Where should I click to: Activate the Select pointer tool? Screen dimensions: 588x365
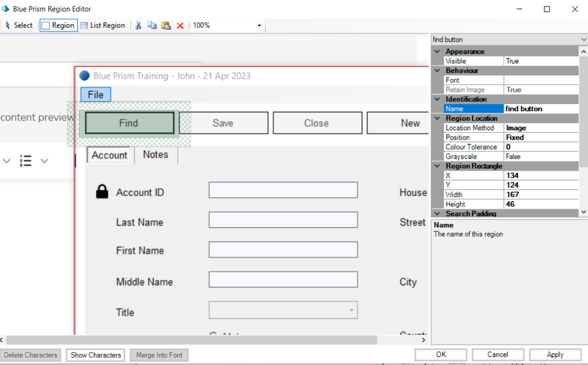[x=19, y=25]
